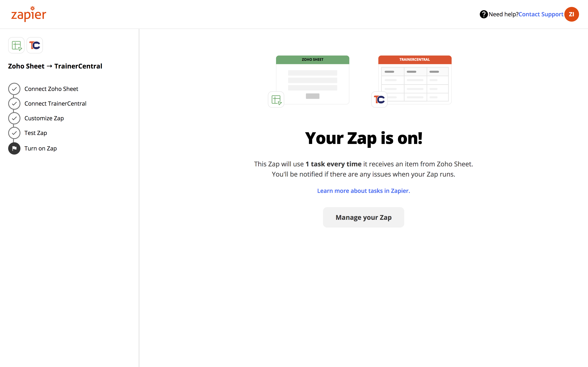
Task: Click the Zoho Sheet icon on illustration
Action: pyautogui.click(x=276, y=99)
